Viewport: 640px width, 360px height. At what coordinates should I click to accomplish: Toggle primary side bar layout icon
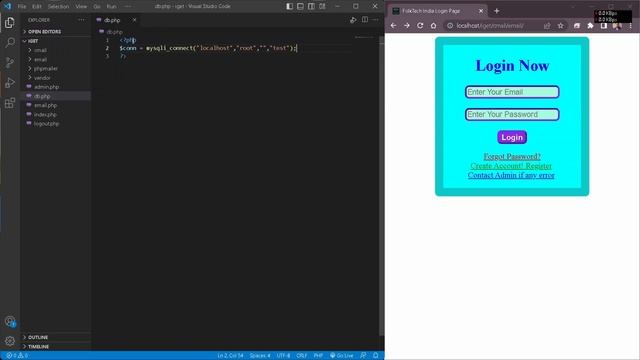[x=289, y=6]
